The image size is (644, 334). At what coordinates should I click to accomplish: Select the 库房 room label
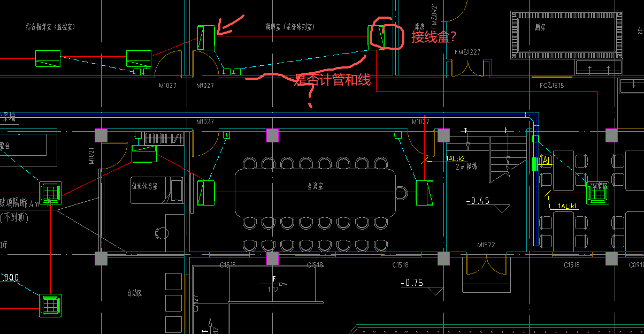pos(419,26)
